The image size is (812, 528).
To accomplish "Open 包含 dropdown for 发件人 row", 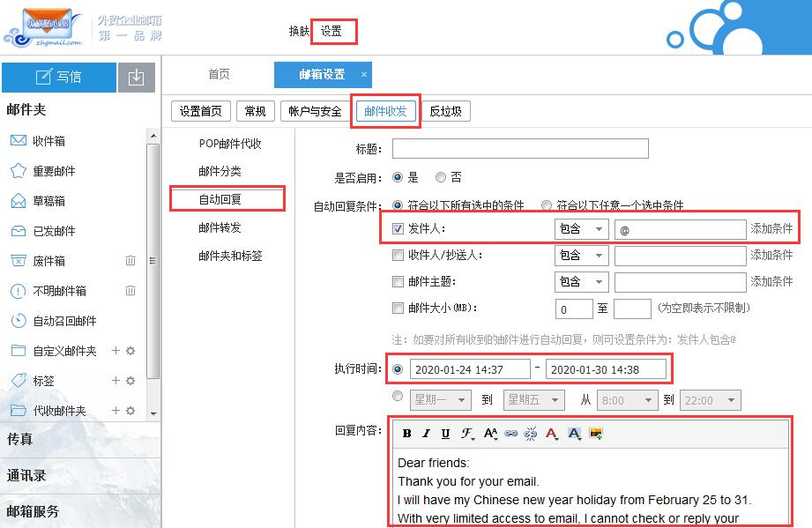I will (x=581, y=229).
